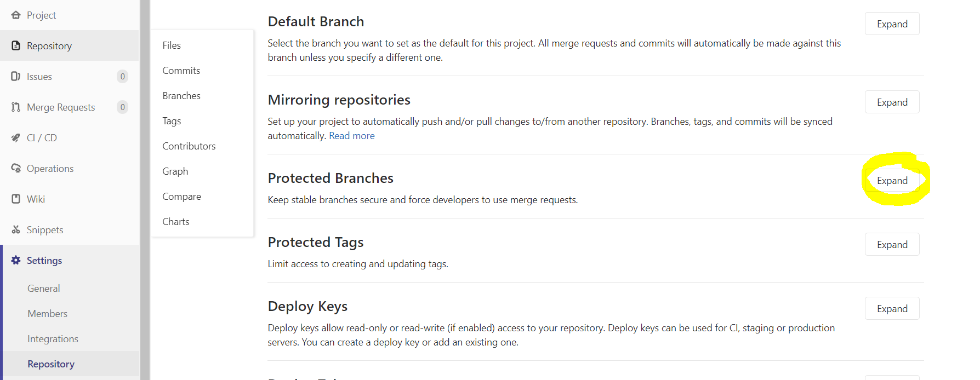Click the Merge Requests icon
Screen dimensions: 980x380
(16, 107)
